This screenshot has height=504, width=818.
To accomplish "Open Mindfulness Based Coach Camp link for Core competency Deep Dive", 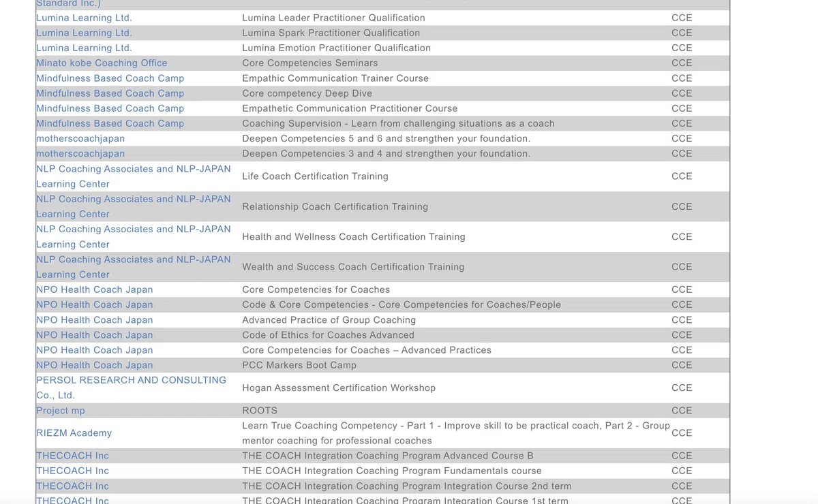I will click(x=110, y=93).
